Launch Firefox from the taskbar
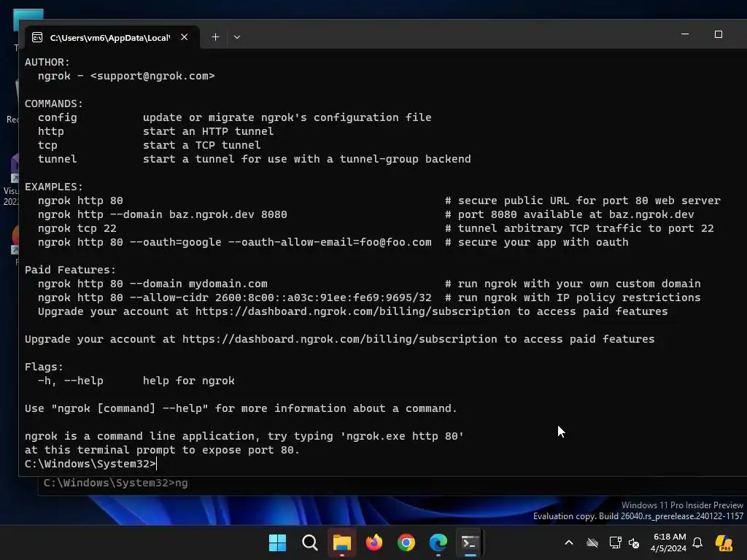The width and height of the screenshot is (747, 560). (x=374, y=542)
